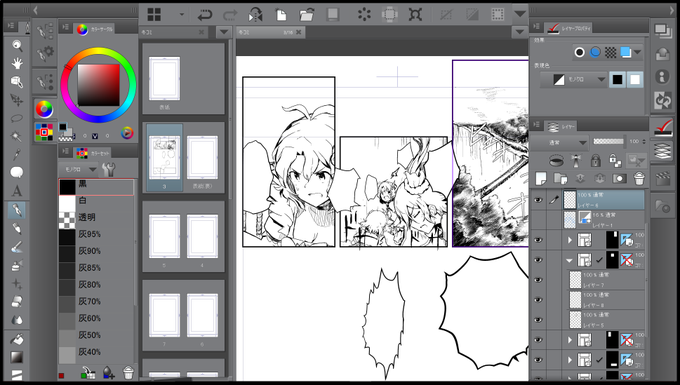Select the Auto select magic wand tool
The image size is (680, 385).
point(17,136)
